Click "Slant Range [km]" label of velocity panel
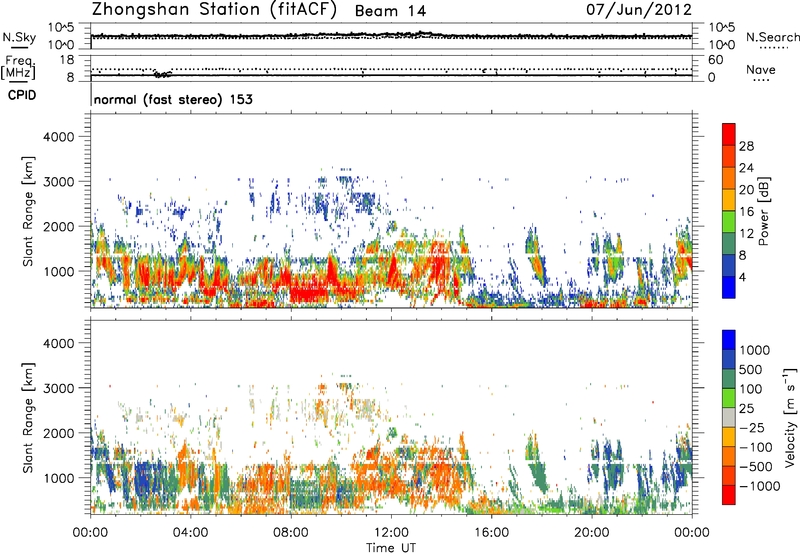Image resolution: width=800 pixels, height=554 pixels. pos(28,418)
